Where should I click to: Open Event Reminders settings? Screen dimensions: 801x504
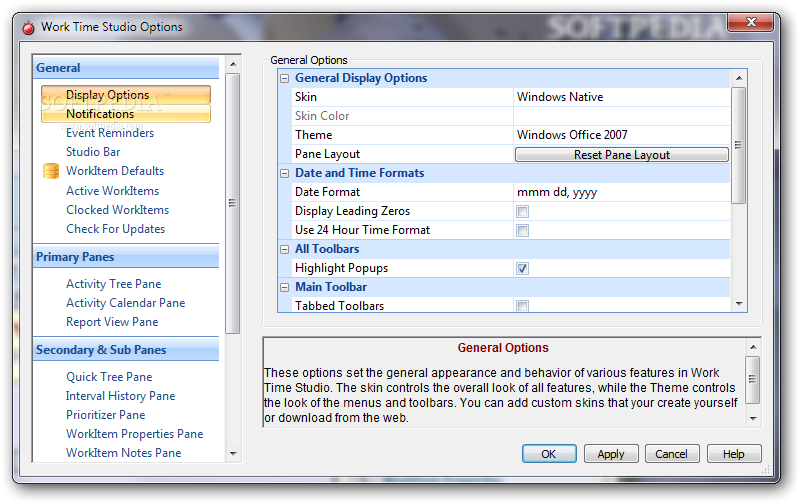(x=110, y=133)
